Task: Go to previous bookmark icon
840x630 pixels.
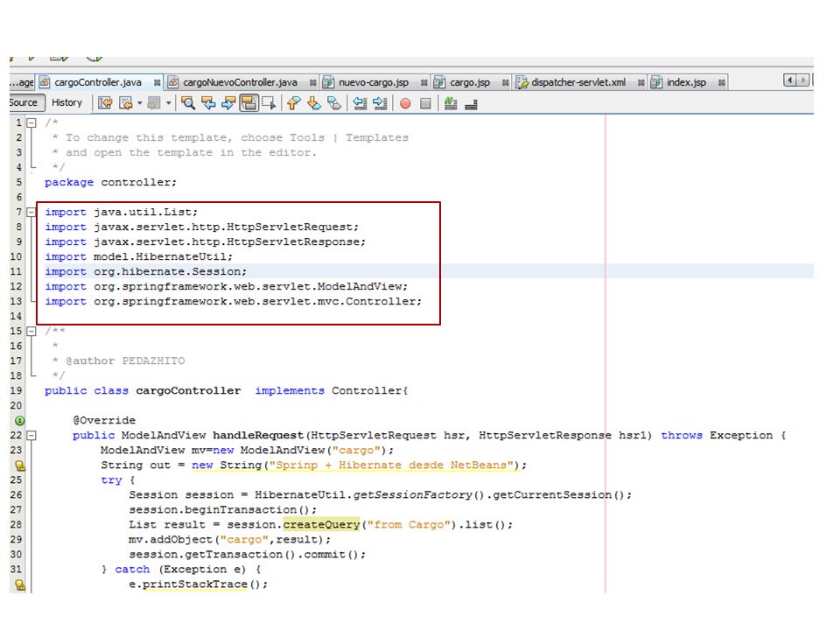Action: (294, 103)
